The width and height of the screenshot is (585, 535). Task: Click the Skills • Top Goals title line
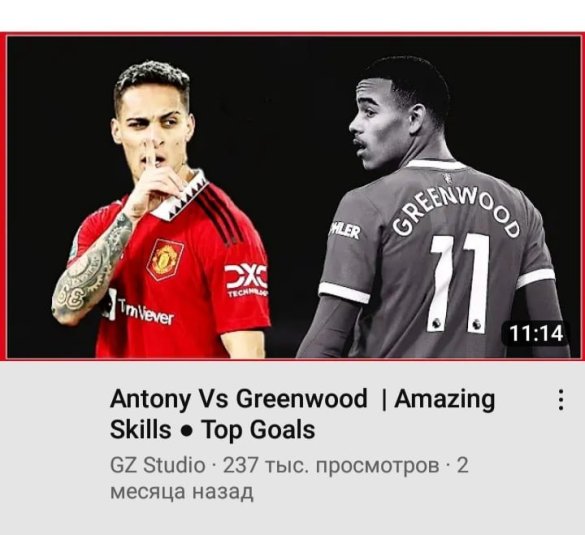click(212, 430)
